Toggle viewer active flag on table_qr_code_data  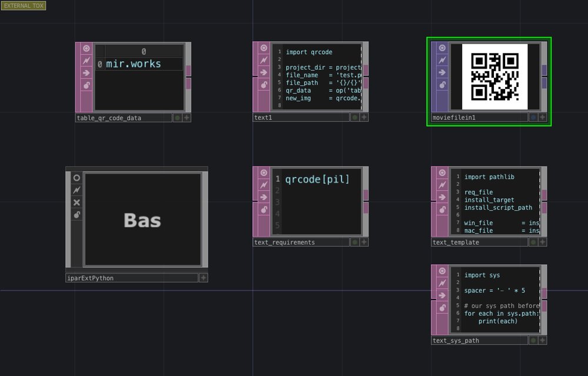[x=86, y=48]
